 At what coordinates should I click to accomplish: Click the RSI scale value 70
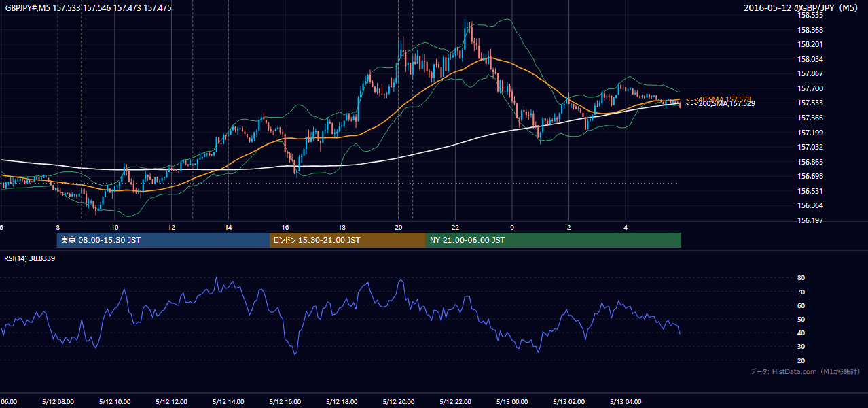click(x=801, y=292)
